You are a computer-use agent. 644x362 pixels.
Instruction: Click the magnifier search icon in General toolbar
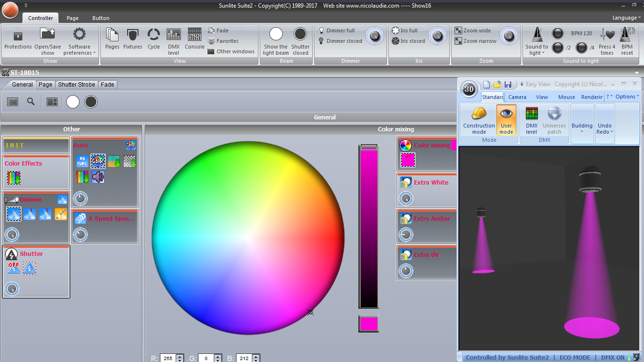(x=31, y=101)
